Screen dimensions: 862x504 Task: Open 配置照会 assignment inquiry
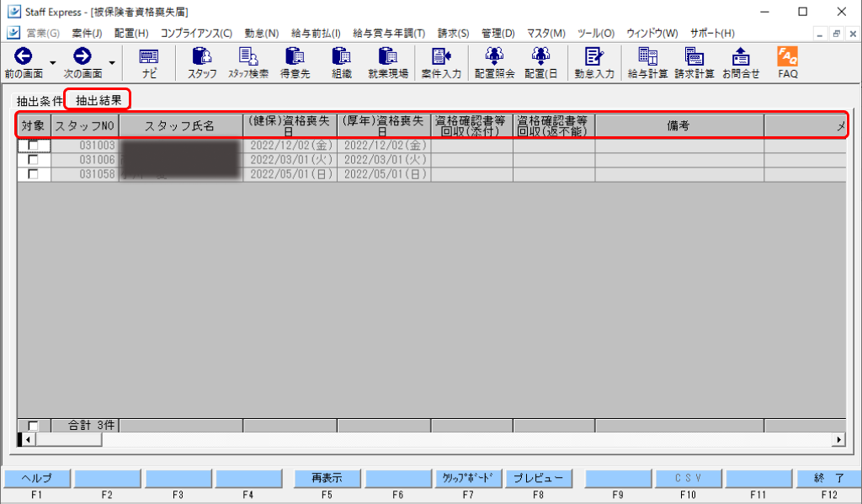[x=492, y=63]
